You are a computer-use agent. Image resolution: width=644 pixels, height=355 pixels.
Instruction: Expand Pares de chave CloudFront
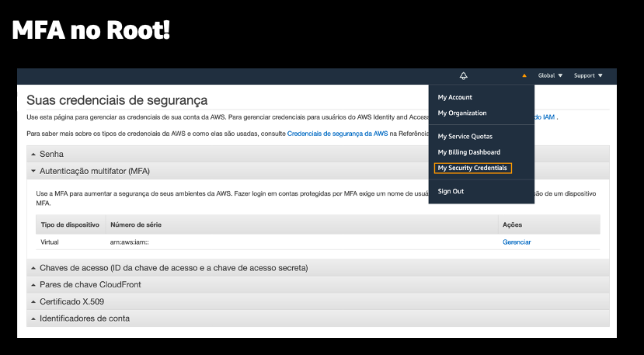tap(318, 285)
